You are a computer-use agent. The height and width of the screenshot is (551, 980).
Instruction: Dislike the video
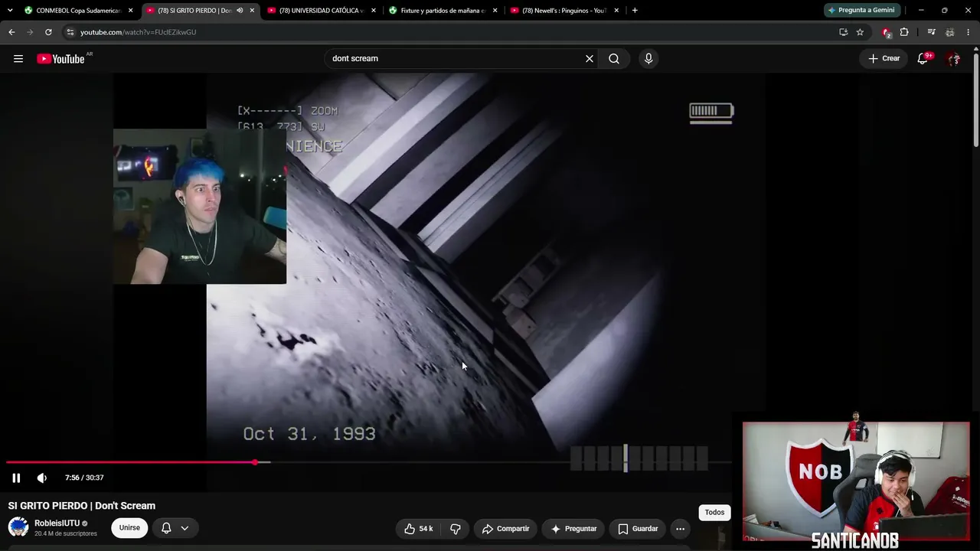pyautogui.click(x=455, y=529)
